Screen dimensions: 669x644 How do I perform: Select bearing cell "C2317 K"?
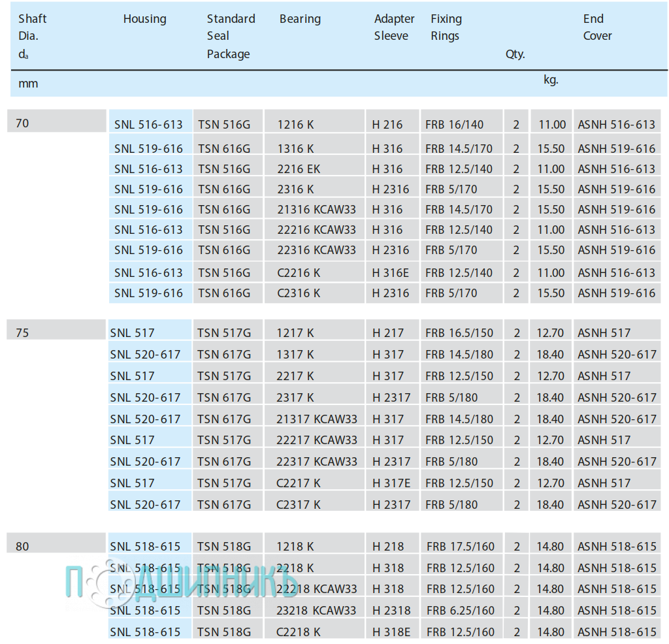[315, 502]
